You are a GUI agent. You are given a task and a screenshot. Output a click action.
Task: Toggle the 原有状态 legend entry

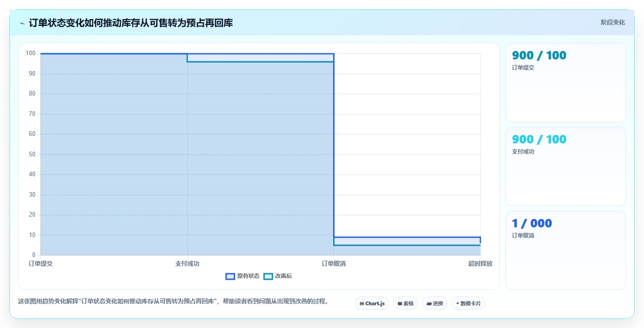coord(242,276)
